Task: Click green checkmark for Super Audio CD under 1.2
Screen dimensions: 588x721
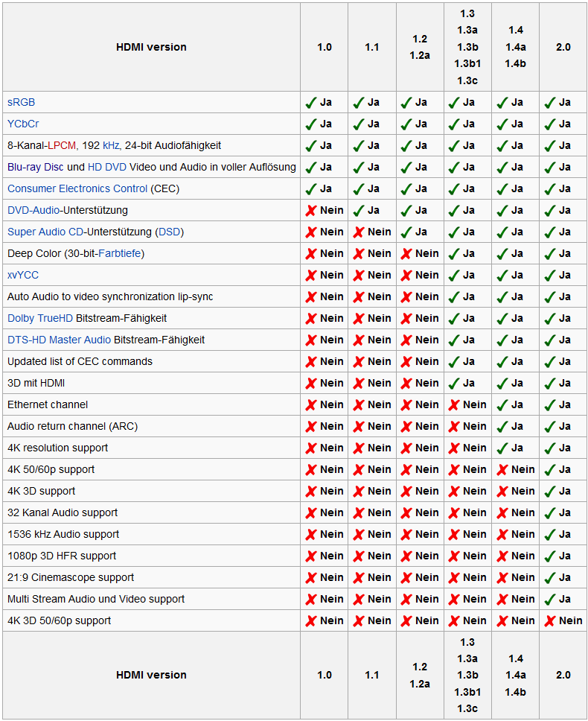Action: pos(406,232)
